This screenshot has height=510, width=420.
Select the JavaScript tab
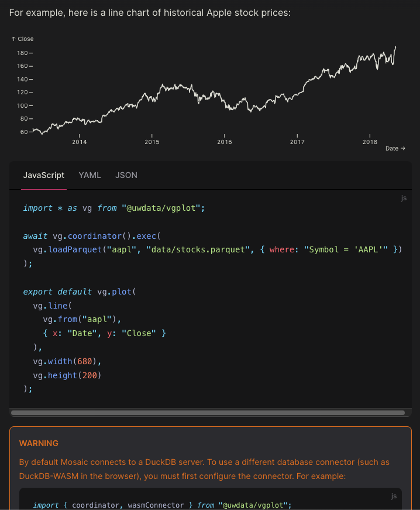(43, 175)
